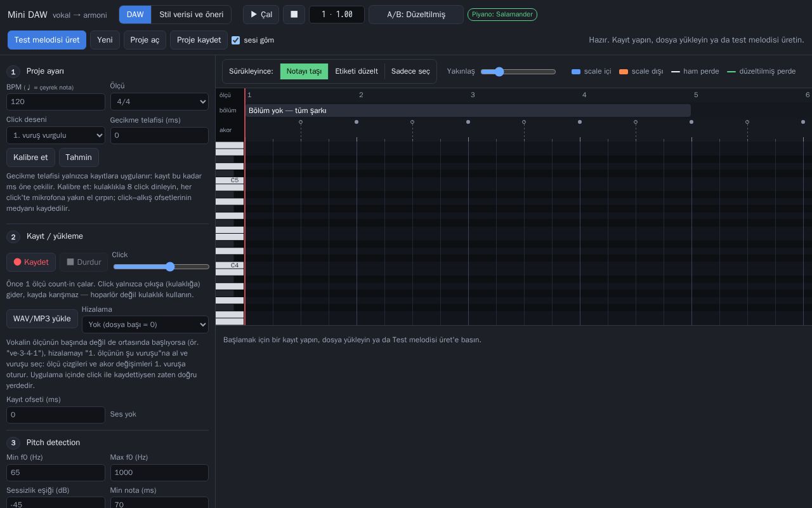This screenshot has height=508, width=812.
Task: Click the square stop transport button
Action: [x=294, y=15]
